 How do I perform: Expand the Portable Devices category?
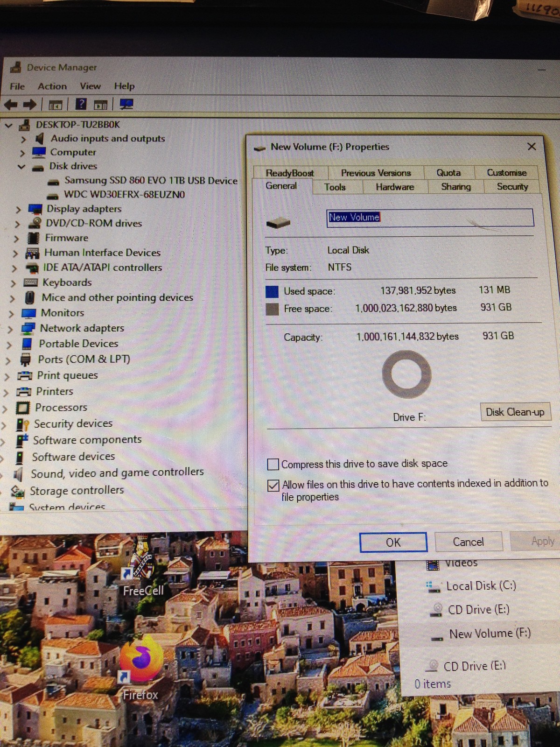coord(9,345)
